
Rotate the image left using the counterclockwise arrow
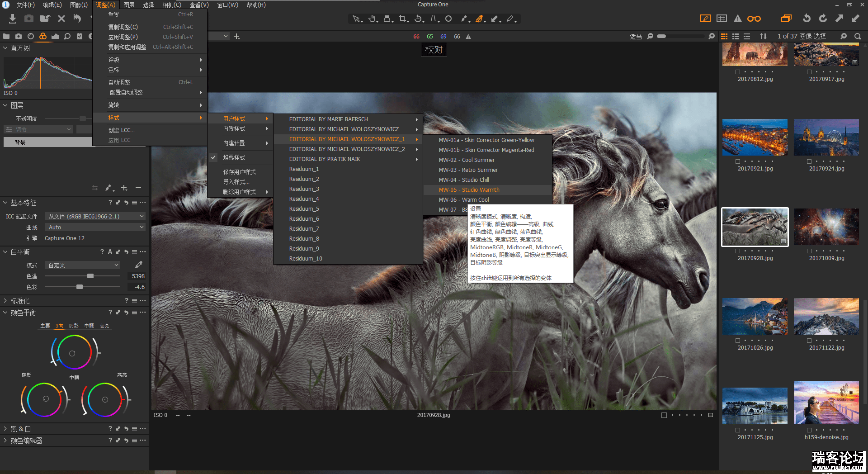click(807, 19)
